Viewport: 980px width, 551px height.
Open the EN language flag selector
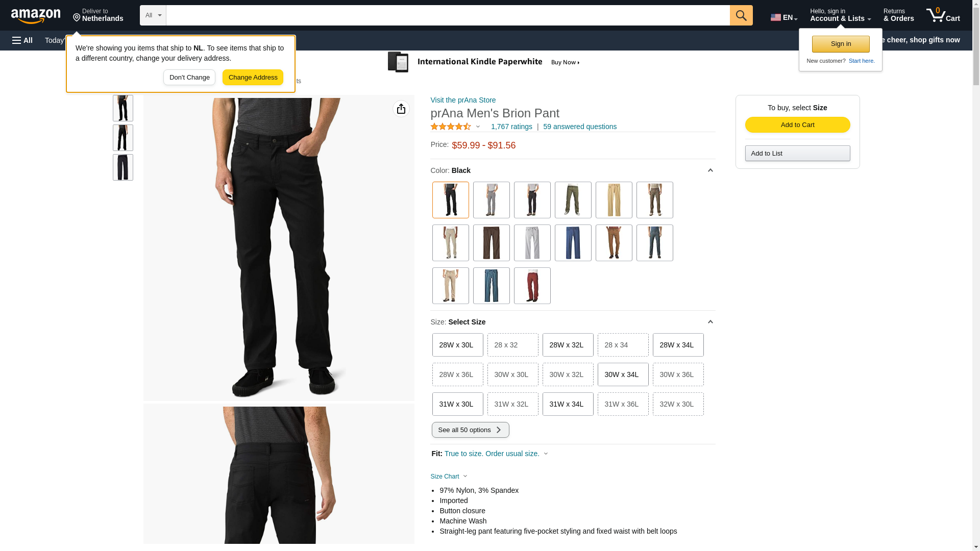click(x=784, y=17)
